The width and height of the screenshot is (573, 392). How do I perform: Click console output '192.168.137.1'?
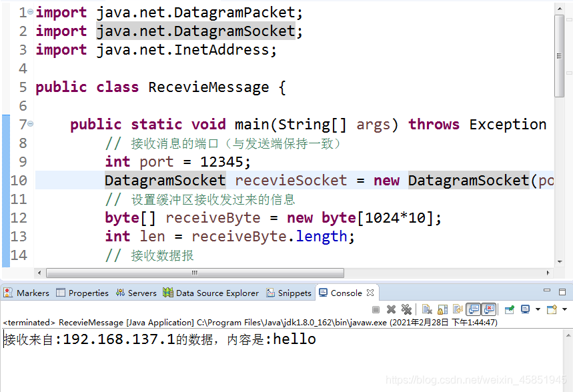pos(119,339)
